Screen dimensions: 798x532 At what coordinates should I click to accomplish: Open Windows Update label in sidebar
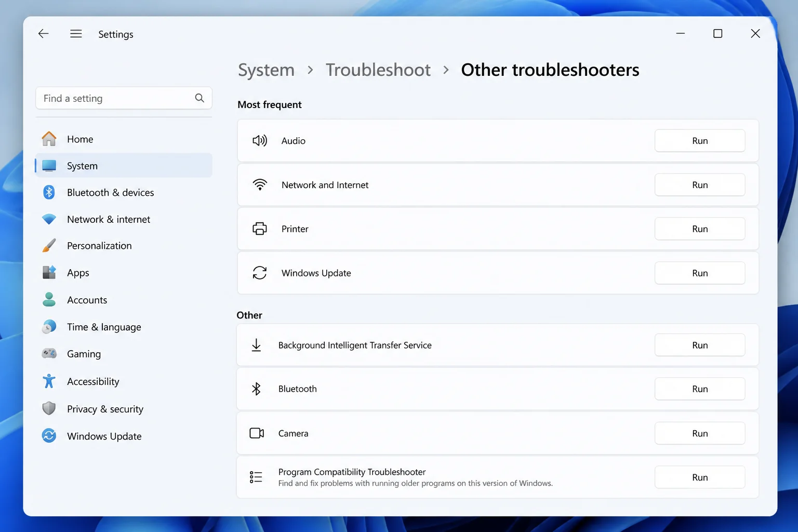pyautogui.click(x=104, y=436)
